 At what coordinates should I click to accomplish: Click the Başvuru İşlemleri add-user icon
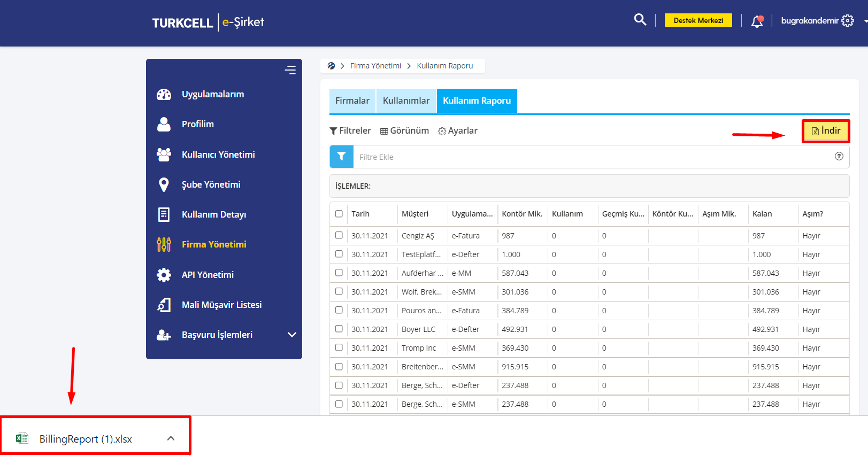pos(164,335)
